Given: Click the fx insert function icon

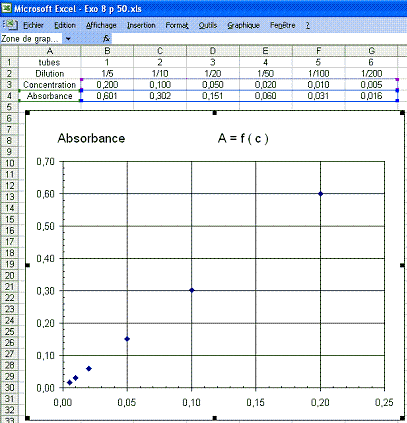Looking at the screenshot, I should (106, 39).
